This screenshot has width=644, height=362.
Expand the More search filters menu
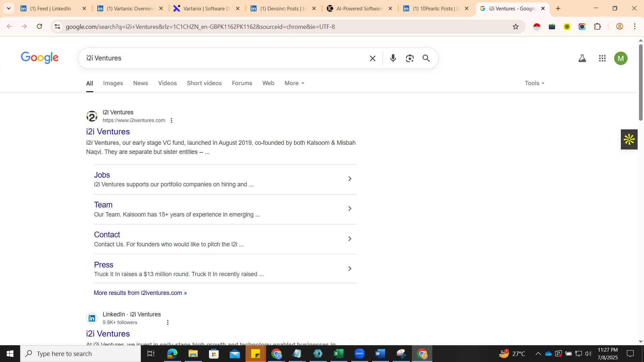point(294,83)
